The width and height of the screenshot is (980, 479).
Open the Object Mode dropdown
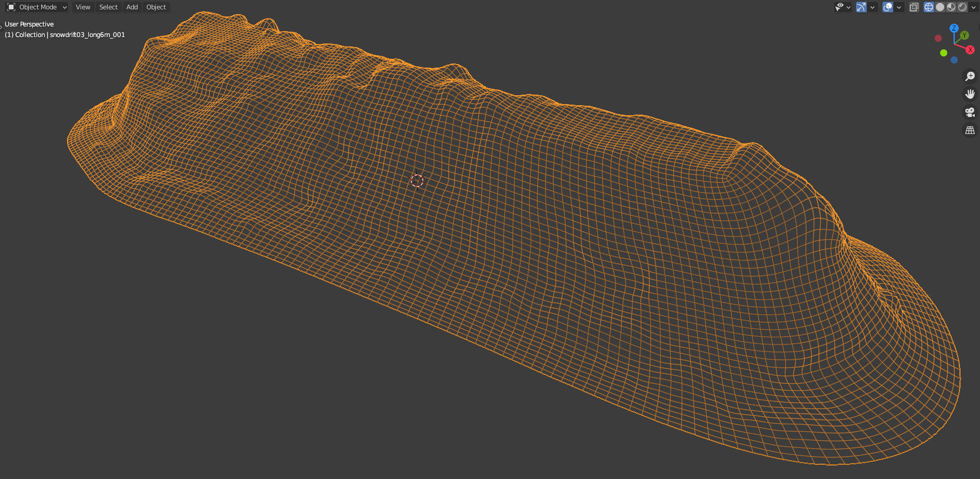36,7
